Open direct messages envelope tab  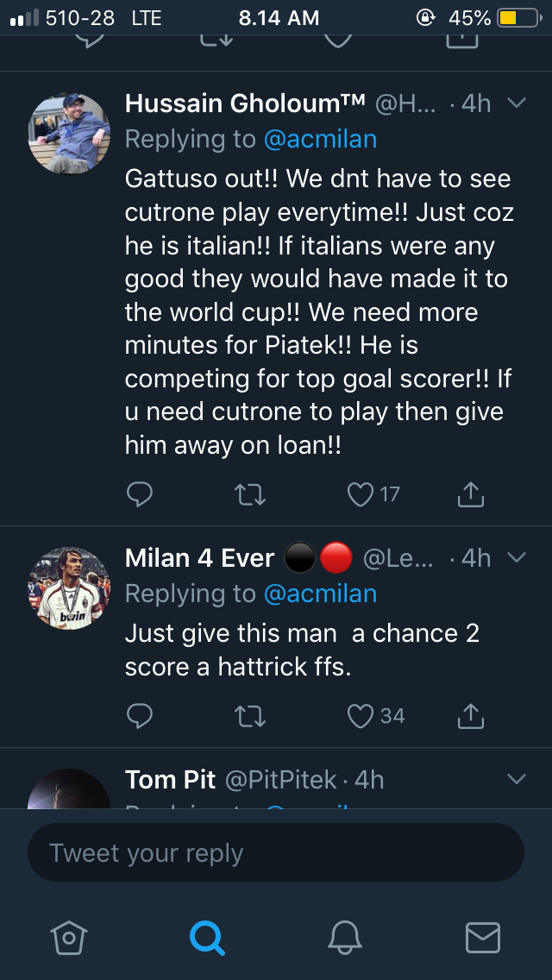[x=482, y=936]
